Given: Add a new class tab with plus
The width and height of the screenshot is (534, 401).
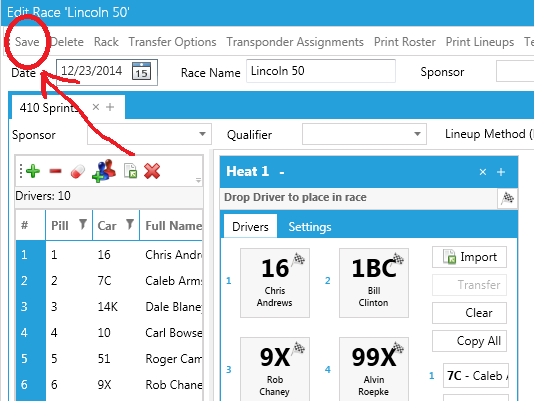Looking at the screenshot, I should click(x=110, y=107).
